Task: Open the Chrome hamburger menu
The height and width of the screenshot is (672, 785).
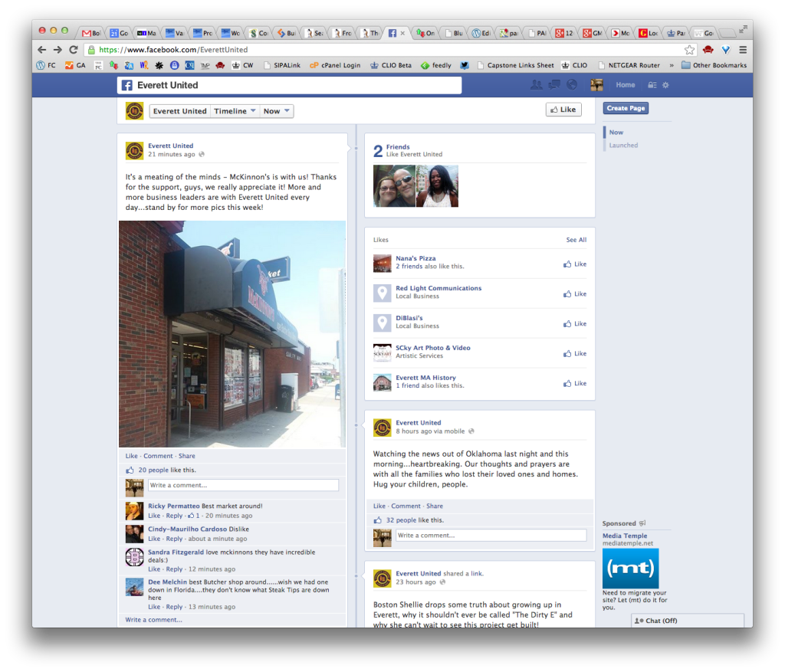Action: tap(743, 50)
